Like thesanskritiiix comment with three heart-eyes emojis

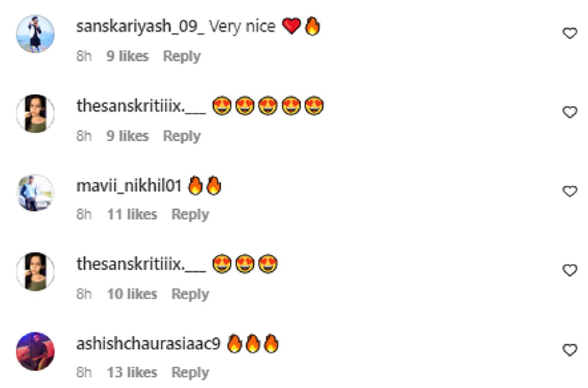point(569,270)
